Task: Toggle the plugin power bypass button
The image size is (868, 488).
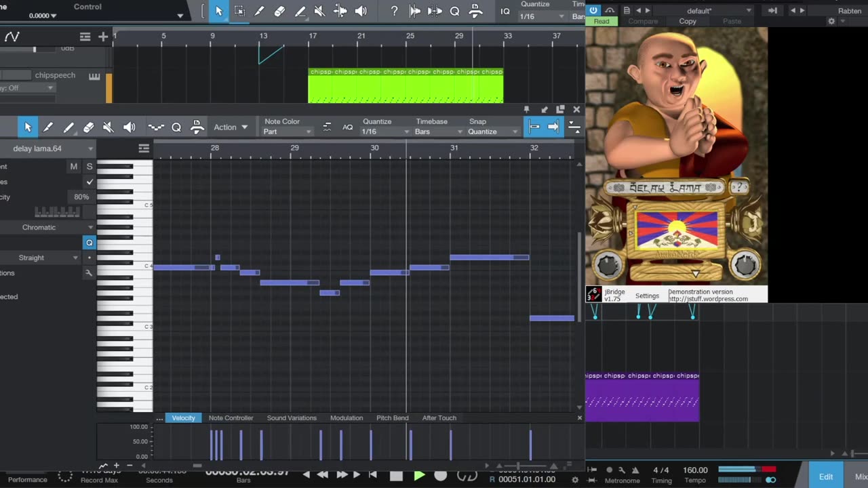Action: point(593,10)
